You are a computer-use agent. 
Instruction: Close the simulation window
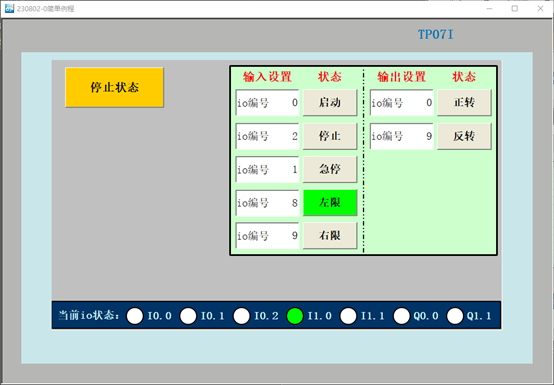(540, 8)
